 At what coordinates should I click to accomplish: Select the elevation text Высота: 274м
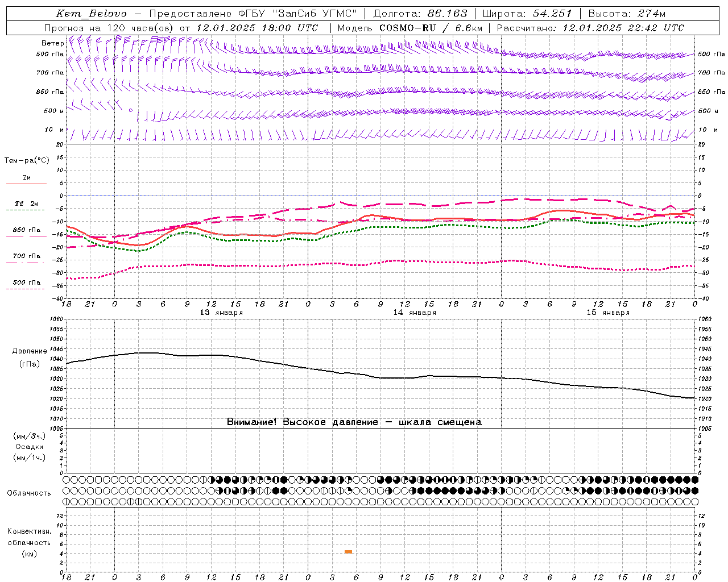click(x=627, y=14)
